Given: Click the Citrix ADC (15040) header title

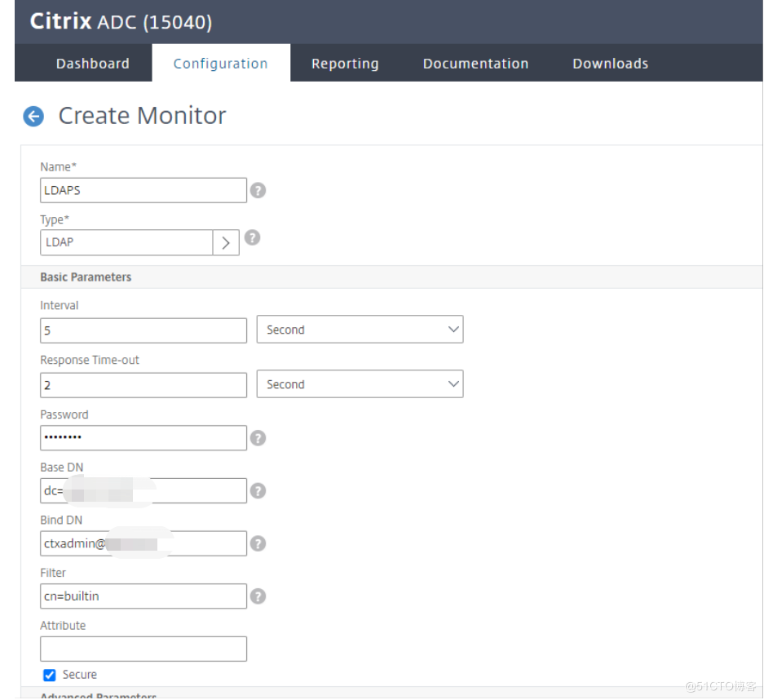Looking at the screenshot, I should (121, 21).
